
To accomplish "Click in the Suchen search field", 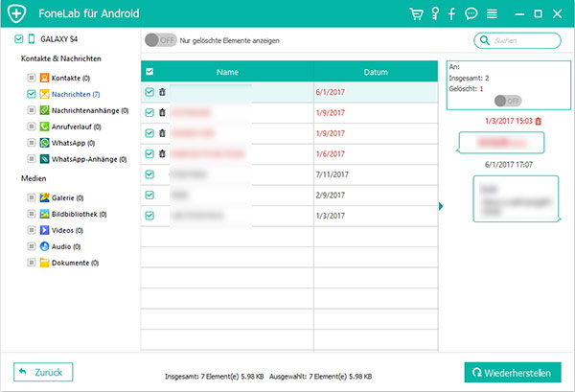I will click(519, 40).
